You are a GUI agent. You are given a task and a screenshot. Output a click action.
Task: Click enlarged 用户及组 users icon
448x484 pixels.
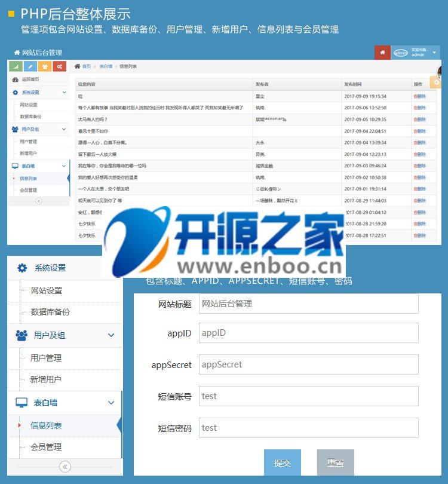(x=22, y=335)
